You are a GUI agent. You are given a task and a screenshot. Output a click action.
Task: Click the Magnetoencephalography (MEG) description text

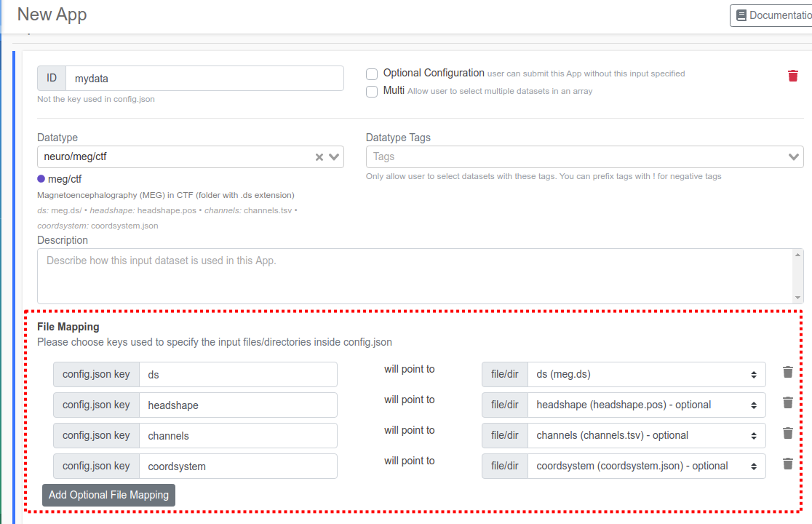click(x=166, y=195)
